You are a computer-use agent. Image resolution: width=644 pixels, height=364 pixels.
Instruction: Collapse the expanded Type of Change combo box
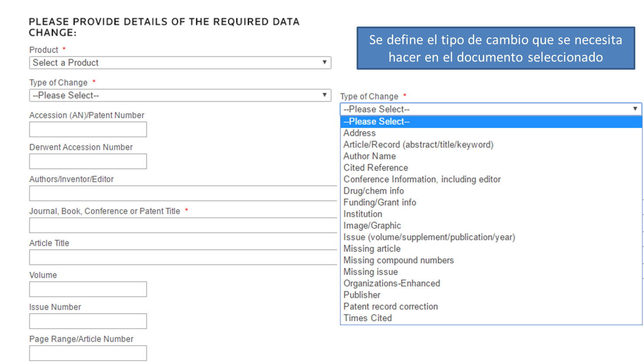[491, 109]
